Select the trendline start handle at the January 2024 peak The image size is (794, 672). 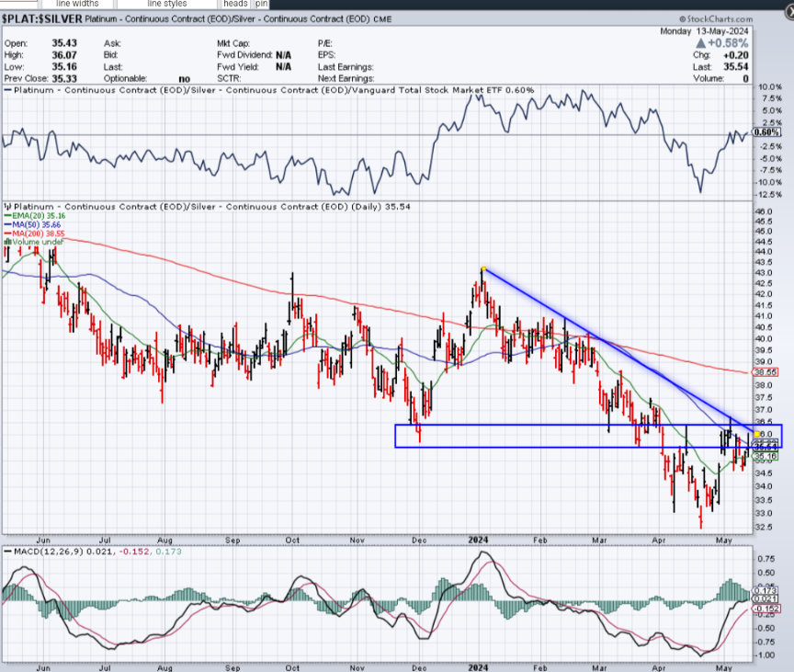coord(483,268)
